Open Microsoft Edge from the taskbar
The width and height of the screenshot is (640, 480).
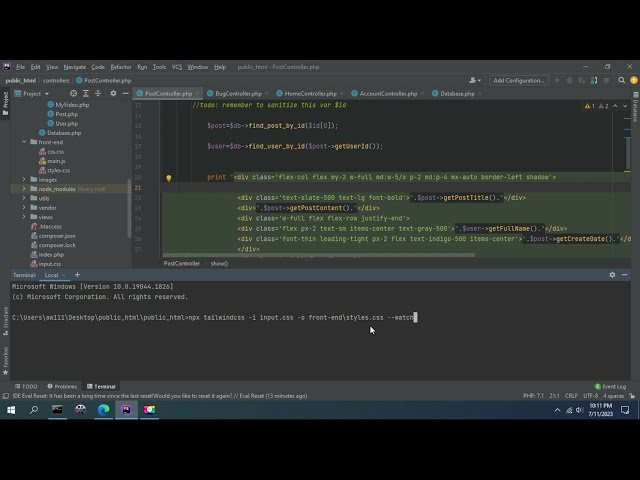[x=103, y=410]
